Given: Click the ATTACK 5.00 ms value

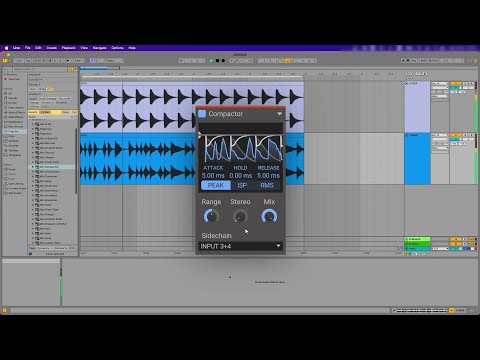Looking at the screenshot, I should (213, 175).
